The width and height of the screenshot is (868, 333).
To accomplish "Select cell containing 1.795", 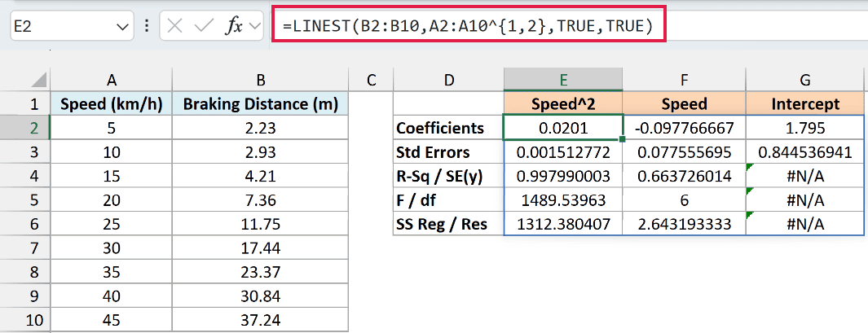I will (x=805, y=129).
